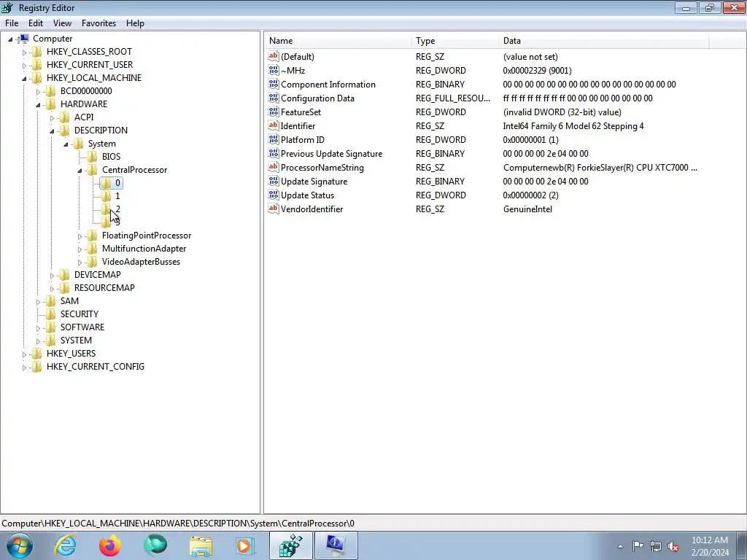Image resolution: width=747 pixels, height=560 pixels.
Task: Select the MultifunctionAdapter folder icon
Action: point(92,249)
